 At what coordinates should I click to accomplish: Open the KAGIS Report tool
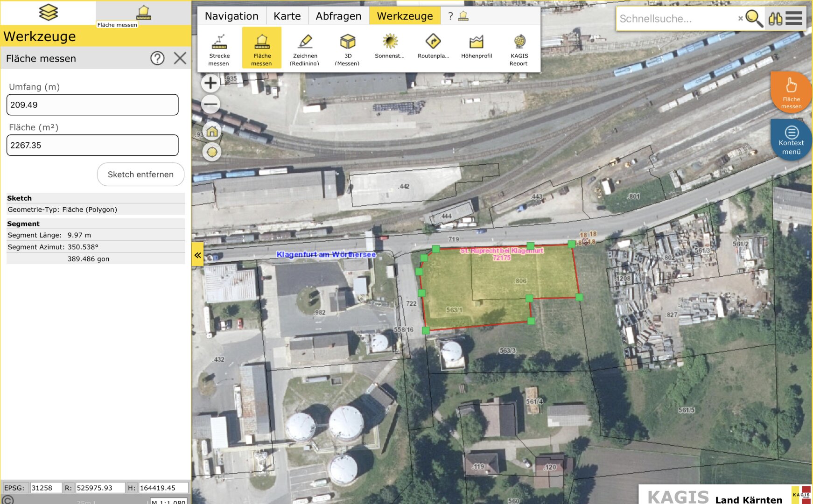pos(519,48)
